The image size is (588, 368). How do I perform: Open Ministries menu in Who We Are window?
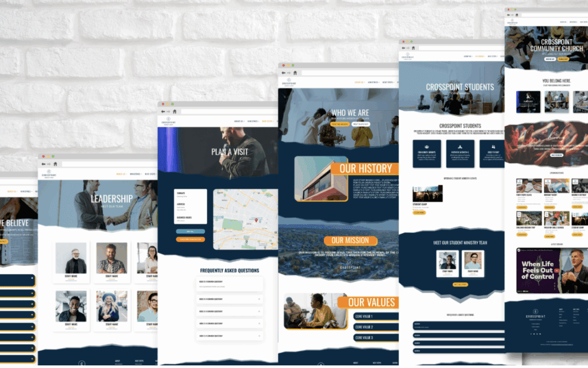[373, 82]
